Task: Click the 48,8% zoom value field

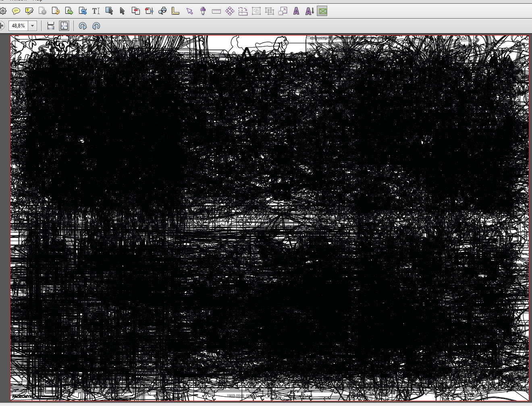Action: point(18,26)
